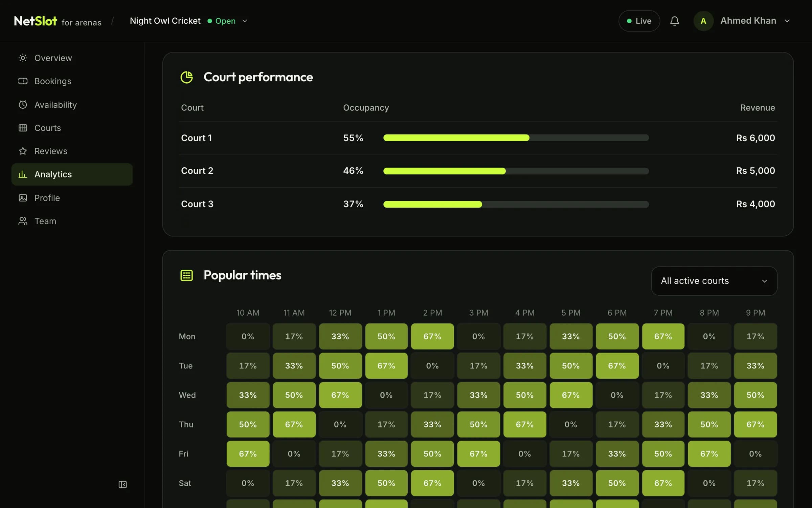Click the Sat 7 PM 67% cell
The height and width of the screenshot is (508, 812).
(663, 483)
